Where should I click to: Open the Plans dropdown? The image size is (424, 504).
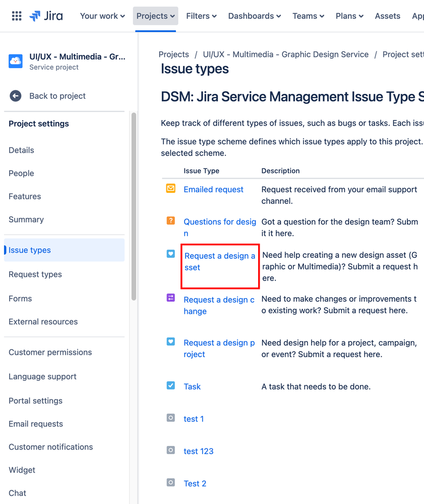click(349, 16)
